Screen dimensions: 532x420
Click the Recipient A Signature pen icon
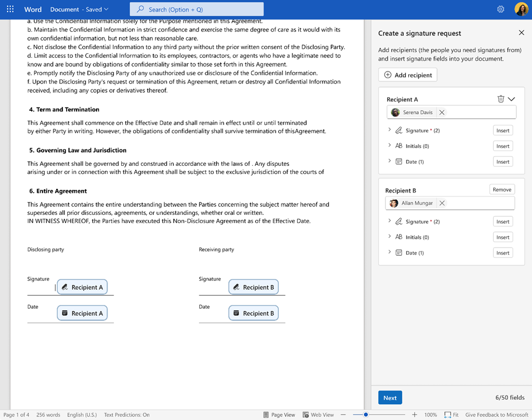tap(399, 130)
